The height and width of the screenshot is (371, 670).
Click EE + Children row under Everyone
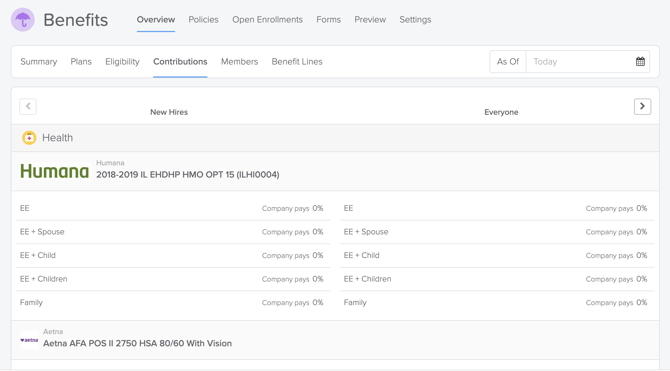pyautogui.click(x=497, y=279)
